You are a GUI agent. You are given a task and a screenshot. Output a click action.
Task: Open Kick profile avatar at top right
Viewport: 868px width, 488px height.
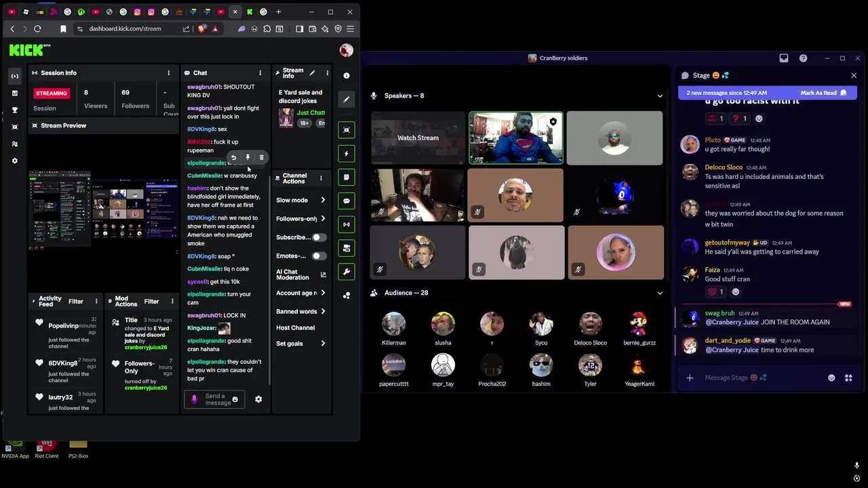347,50
